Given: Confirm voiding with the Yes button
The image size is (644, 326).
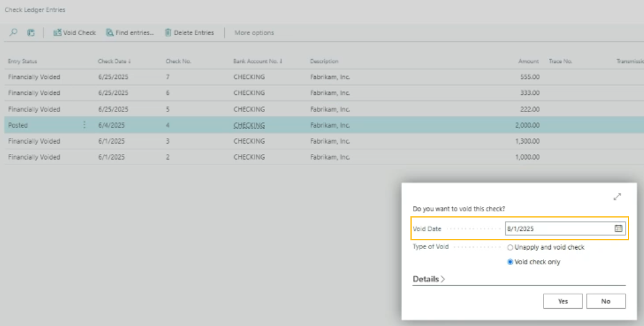Looking at the screenshot, I should 563,301.
